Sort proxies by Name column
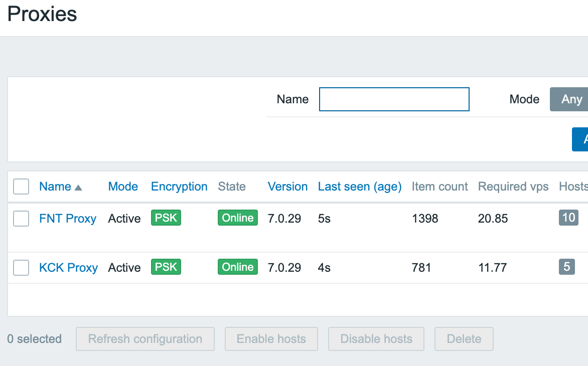588x366 pixels. [55, 187]
